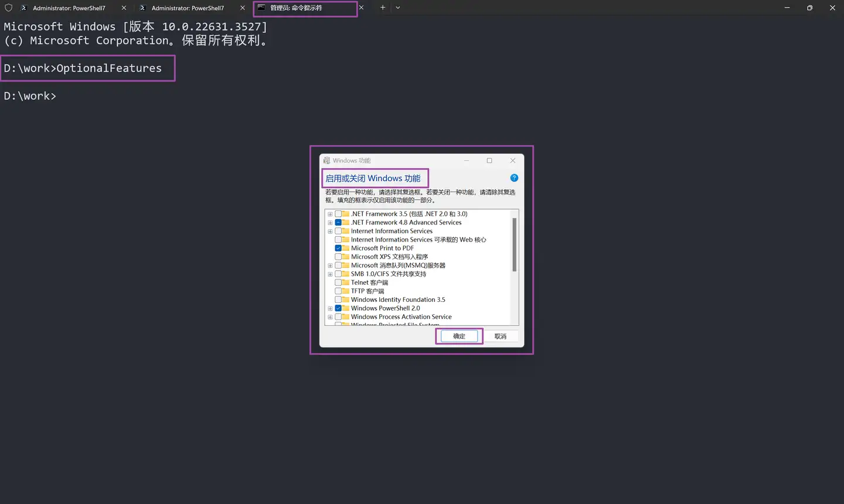Expand the .NET Framework 3.5 tree node
This screenshot has height=504, width=844.
pyautogui.click(x=330, y=214)
